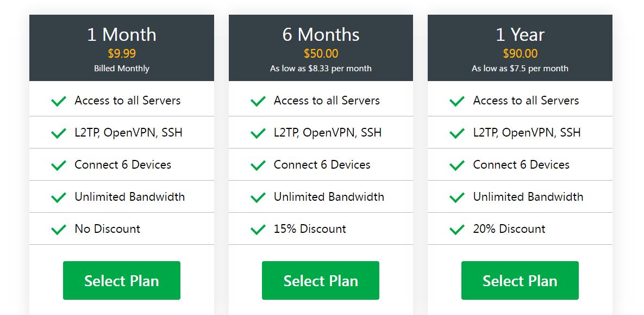Image resolution: width=644 pixels, height=315 pixels.
Task: Click checkmark beside 1 Month Access to all Servers
Action: click(59, 101)
